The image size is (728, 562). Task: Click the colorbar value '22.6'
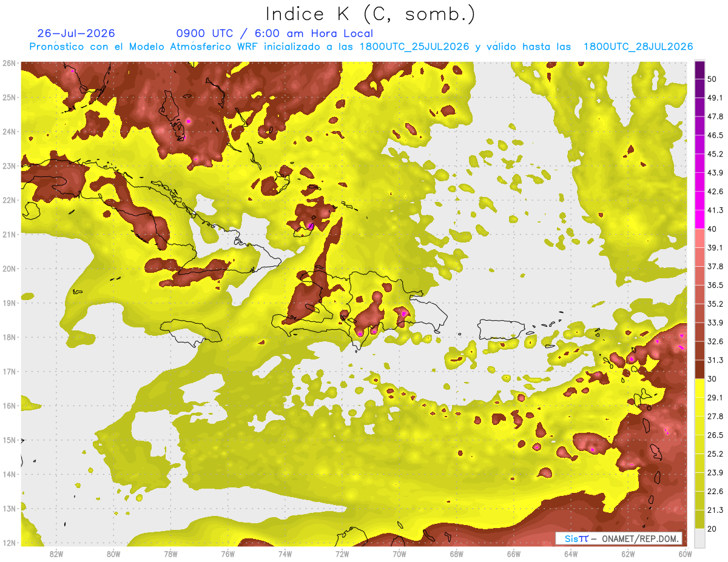coord(715,492)
